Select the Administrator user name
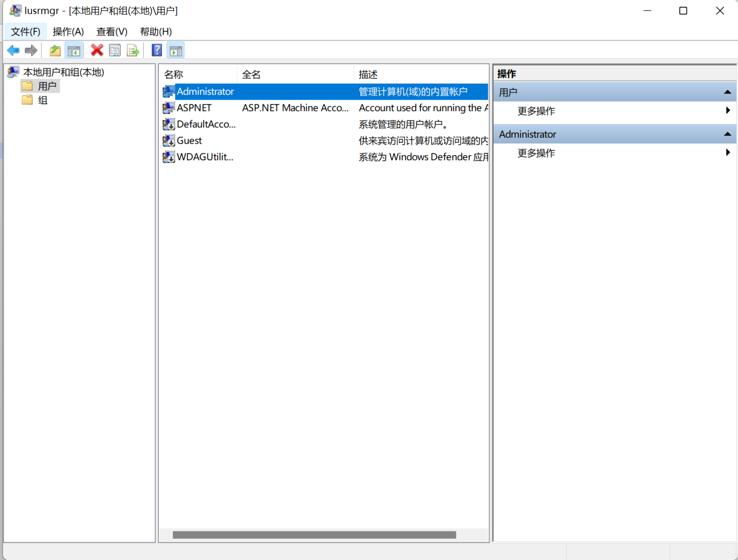This screenshot has height=560, width=738. pyautogui.click(x=206, y=92)
